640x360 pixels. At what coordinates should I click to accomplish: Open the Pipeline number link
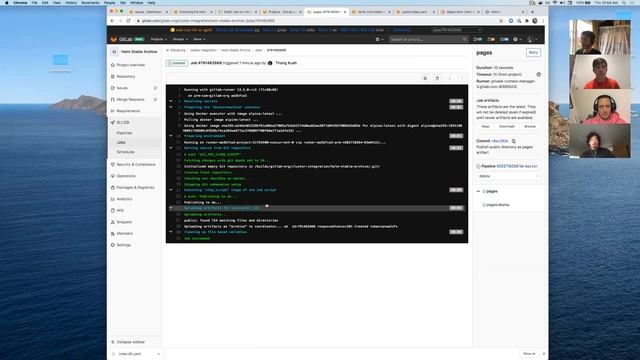point(507,166)
